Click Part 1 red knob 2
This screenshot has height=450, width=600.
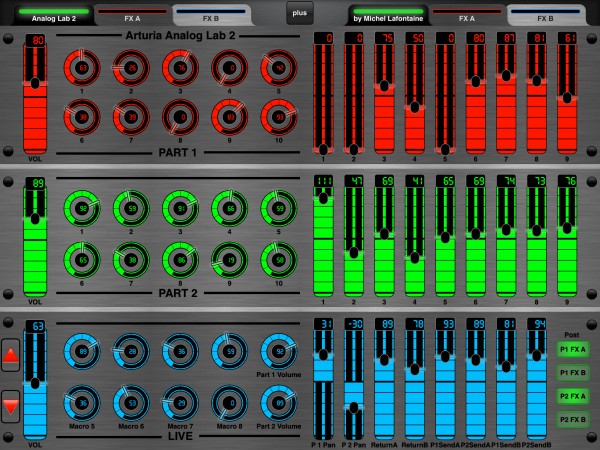coord(131,68)
